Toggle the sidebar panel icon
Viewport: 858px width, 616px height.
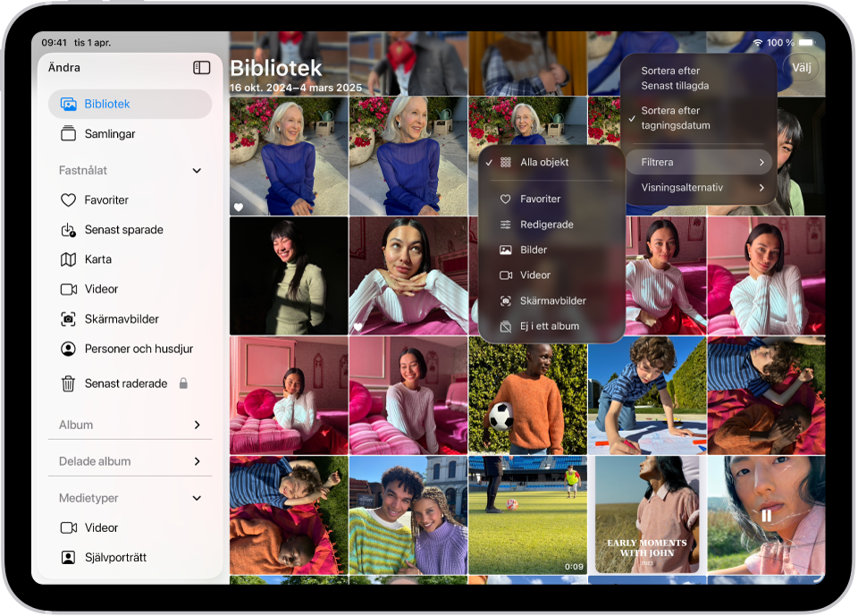[x=201, y=67]
